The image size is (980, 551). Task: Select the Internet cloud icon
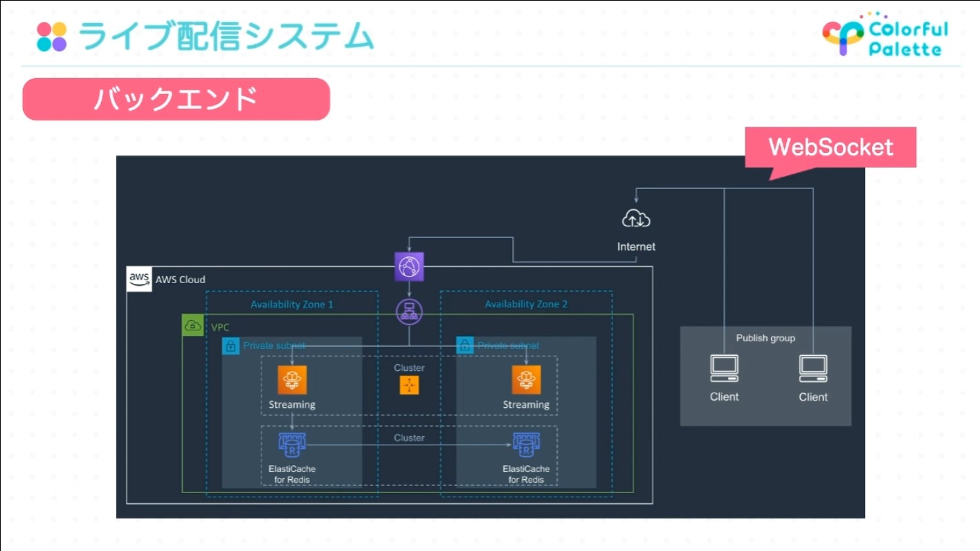pos(636,219)
